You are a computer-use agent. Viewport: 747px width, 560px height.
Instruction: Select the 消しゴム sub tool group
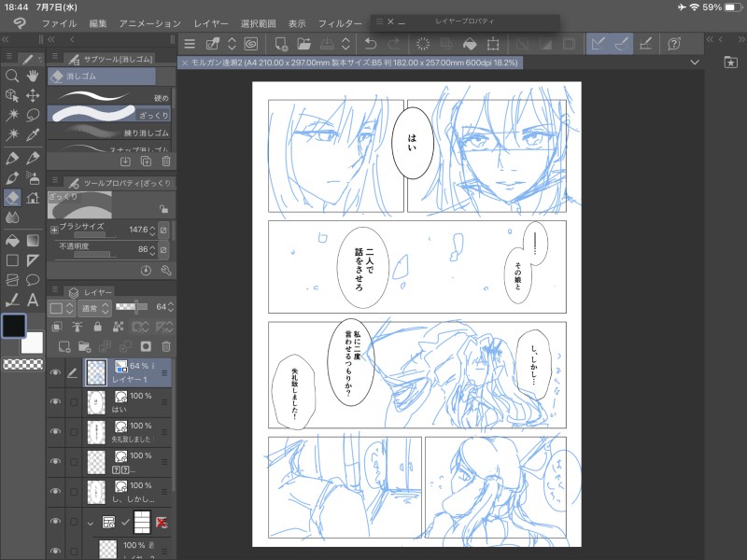[102, 77]
